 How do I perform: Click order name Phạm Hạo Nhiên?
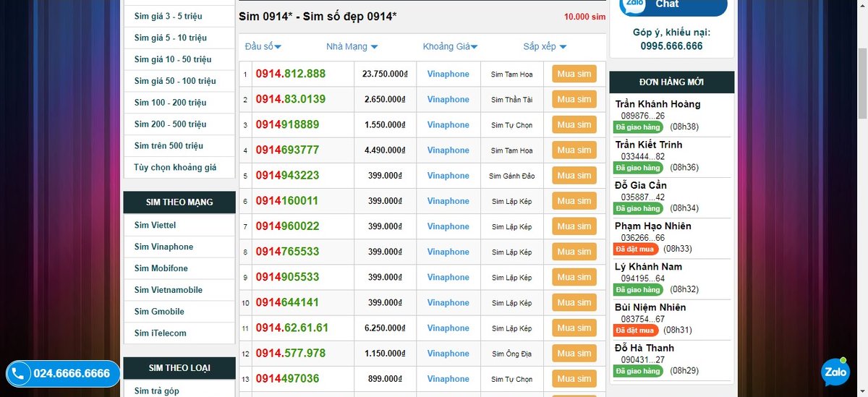(653, 226)
